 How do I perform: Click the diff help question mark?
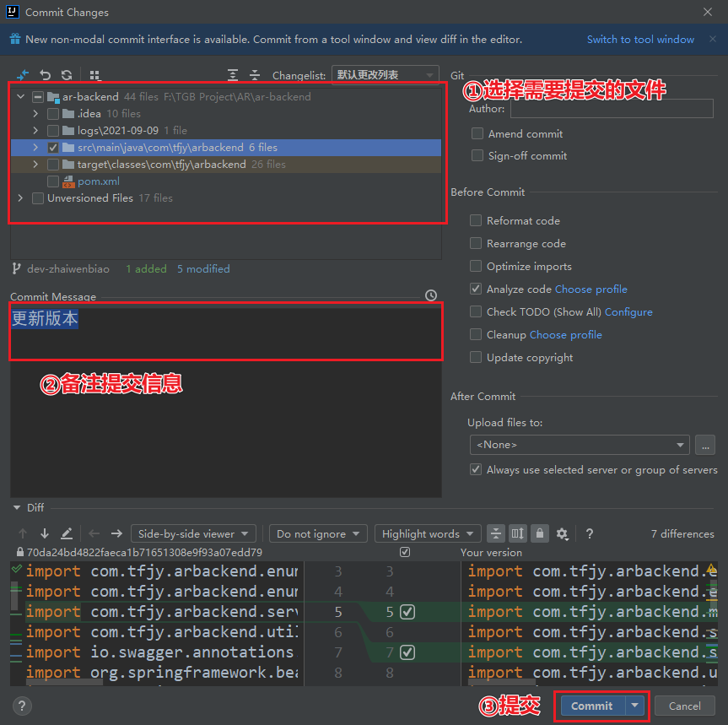pyautogui.click(x=590, y=533)
